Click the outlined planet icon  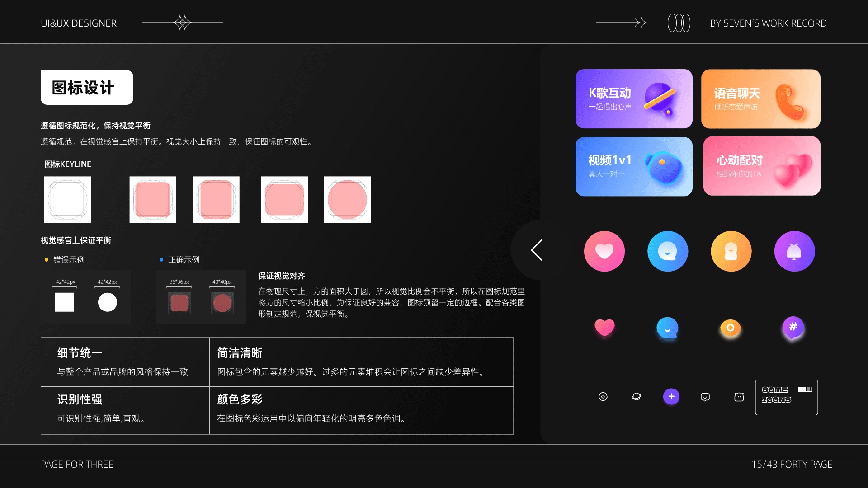[636, 397]
